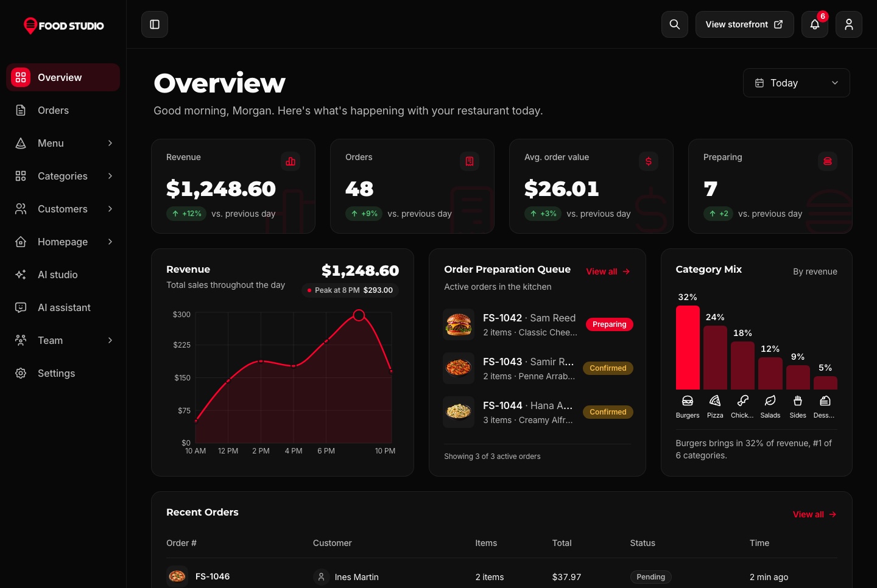The height and width of the screenshot is (588, 877).
Task: Click the View storefront button
Action: click(x=745, y=24)
